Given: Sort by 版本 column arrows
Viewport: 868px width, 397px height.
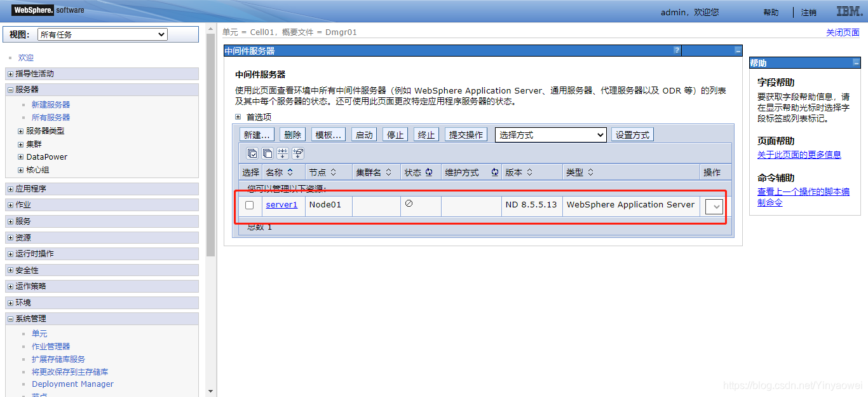Looking at the screenshot, I should pyautogui.click(x=529, y=172).
